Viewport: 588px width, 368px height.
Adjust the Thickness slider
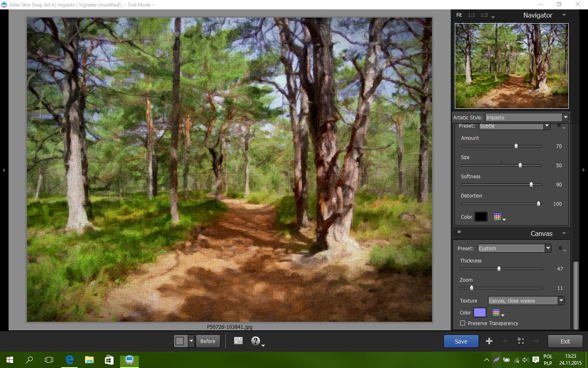(x=501, y=269)
